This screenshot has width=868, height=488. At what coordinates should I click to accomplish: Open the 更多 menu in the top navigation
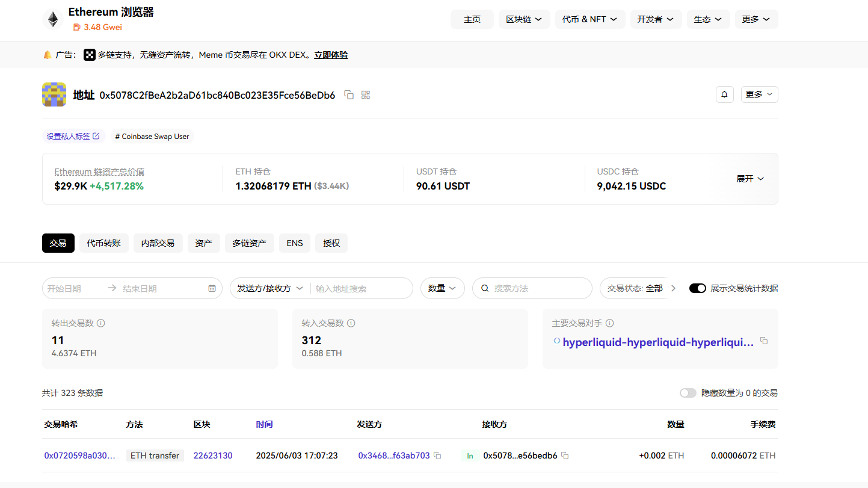pos(757,19)
